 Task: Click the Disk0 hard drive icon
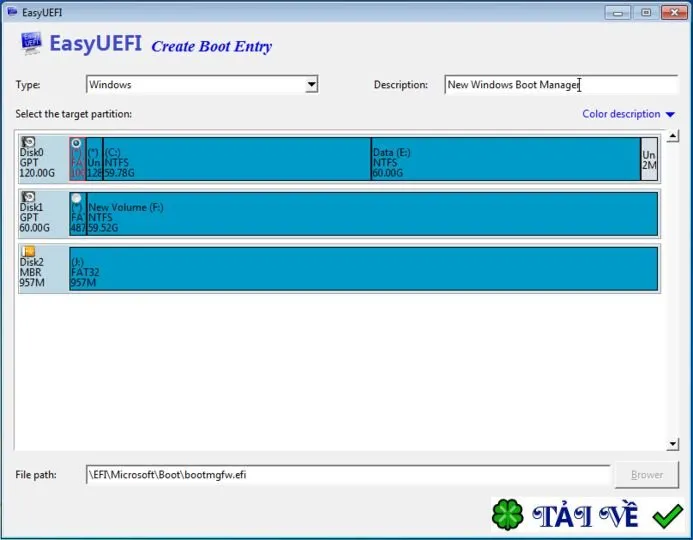tap(28, 142)
